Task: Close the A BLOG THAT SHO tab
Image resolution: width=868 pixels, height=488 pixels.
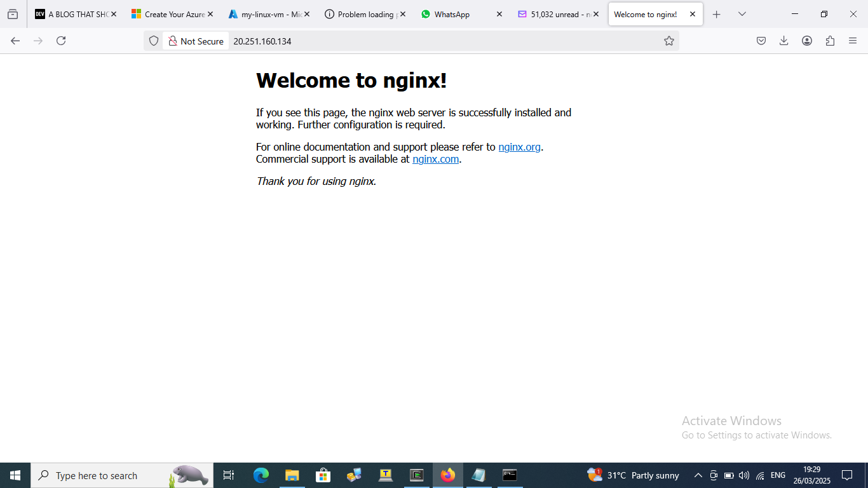Action: pos(114,14)
